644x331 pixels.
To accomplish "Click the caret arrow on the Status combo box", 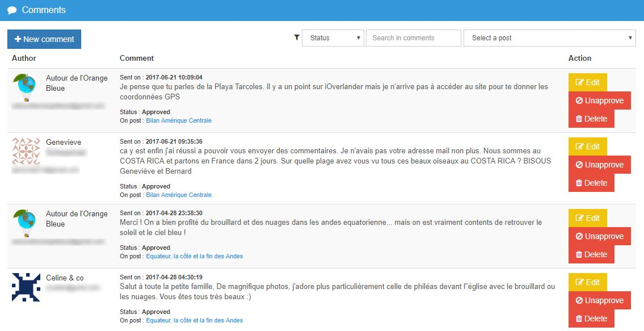I will pos(359,37).
